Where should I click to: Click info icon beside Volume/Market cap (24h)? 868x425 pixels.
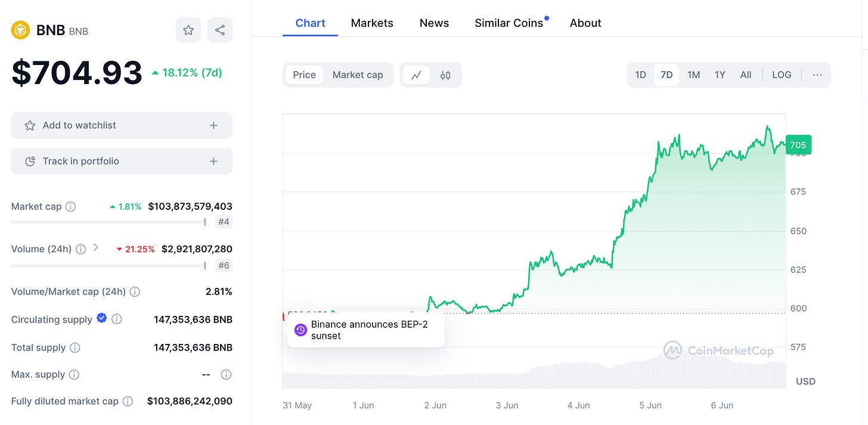(x=135, y=292)
